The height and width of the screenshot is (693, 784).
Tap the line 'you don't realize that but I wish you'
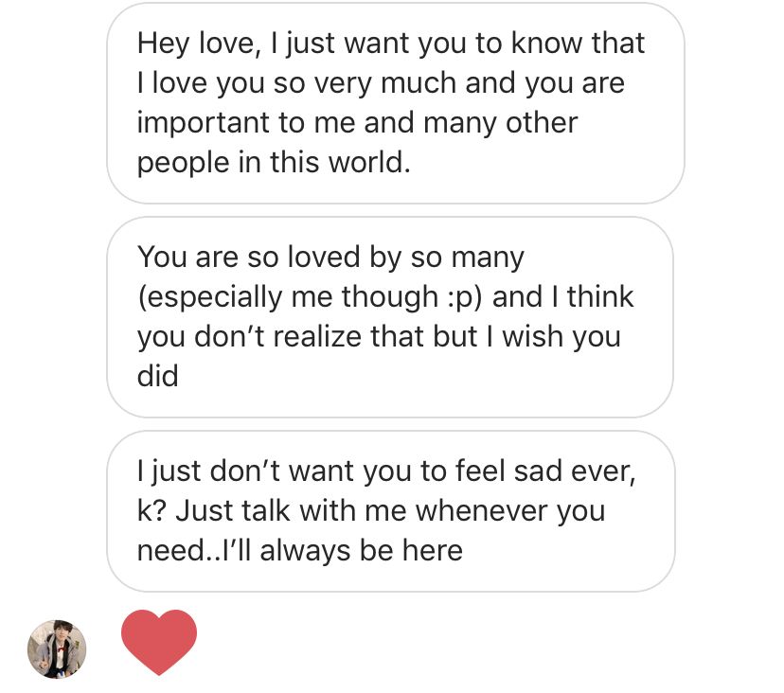(x=379, y=336)
